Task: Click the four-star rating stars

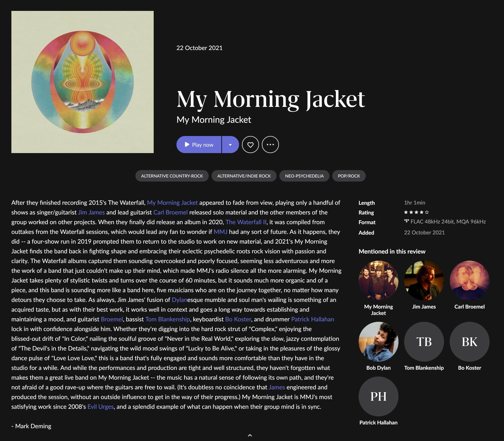Action: point(416,212)
